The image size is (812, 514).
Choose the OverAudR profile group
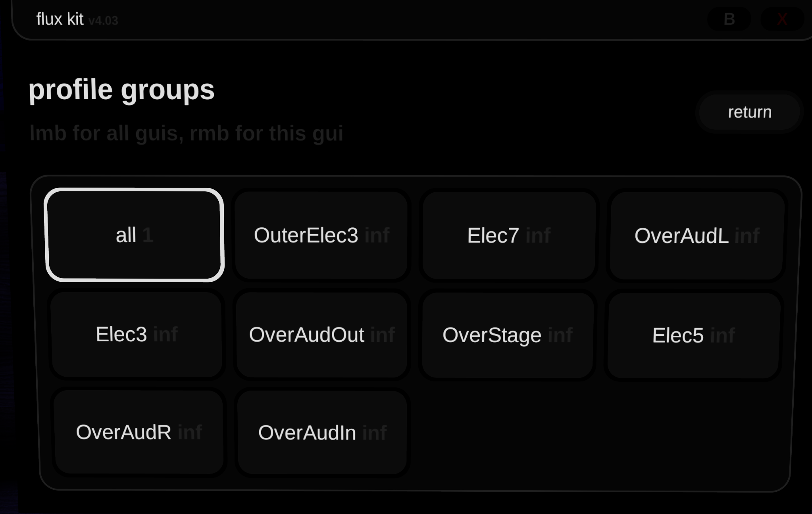(x=139, y=432)
